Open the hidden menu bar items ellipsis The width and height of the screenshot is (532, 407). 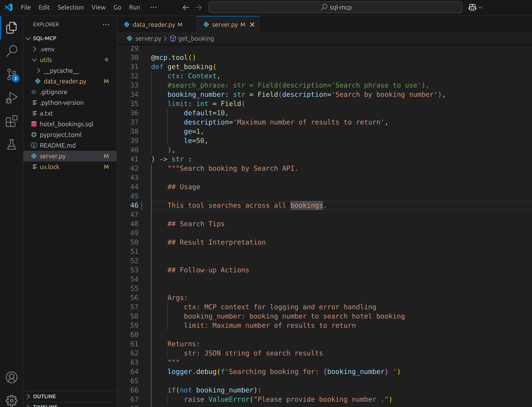point(153,7)
